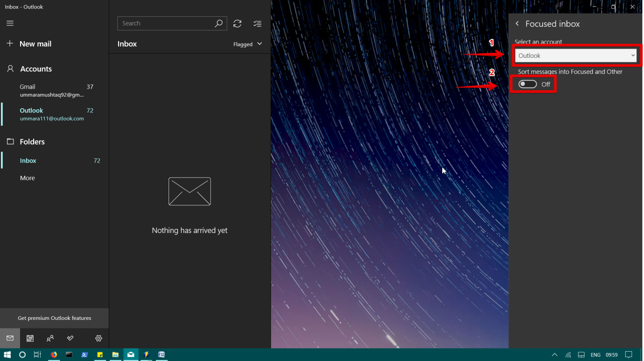This screenshot has height=361, width=644.
Task: Open the Flagged filter dropdown
Action: tap(248, 44)
